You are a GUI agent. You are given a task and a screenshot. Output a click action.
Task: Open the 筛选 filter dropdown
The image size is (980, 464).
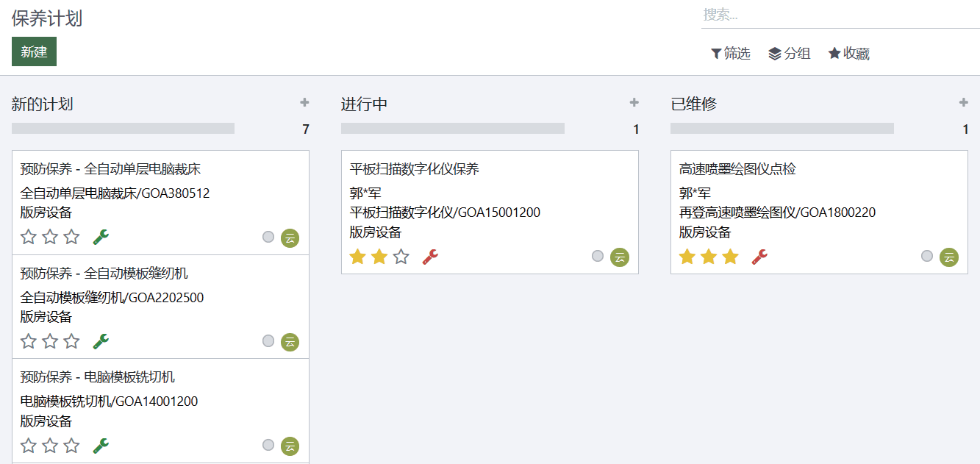730,54
